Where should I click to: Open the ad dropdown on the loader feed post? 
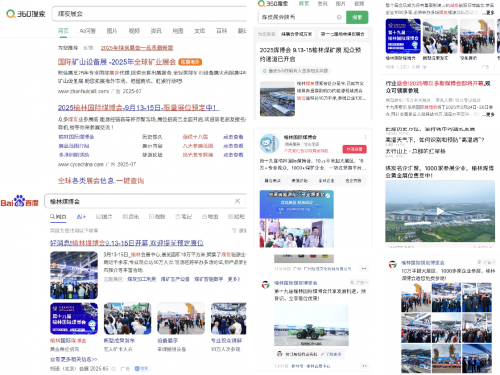[x=359, y=282]
